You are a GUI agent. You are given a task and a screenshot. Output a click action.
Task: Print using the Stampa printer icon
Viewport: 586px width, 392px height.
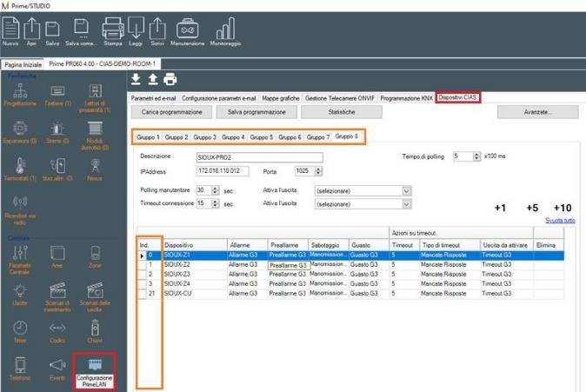[x=113, y=29]
